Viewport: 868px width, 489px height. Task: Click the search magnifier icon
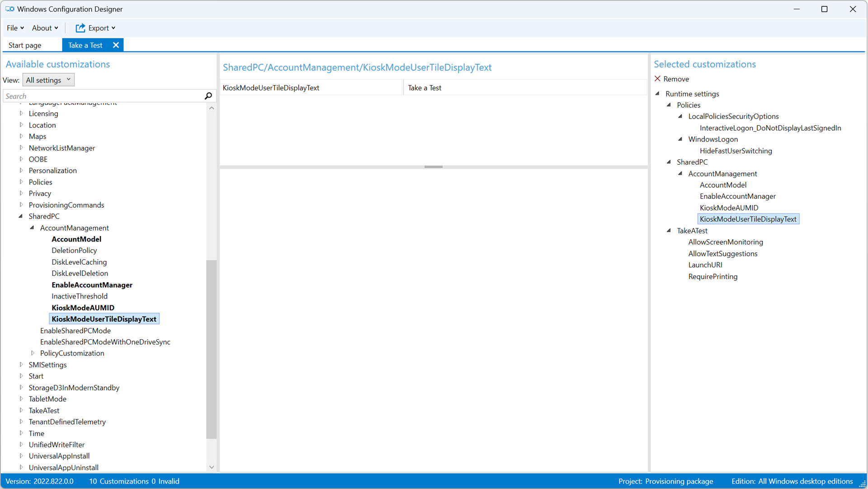click(x=208, y=96)
